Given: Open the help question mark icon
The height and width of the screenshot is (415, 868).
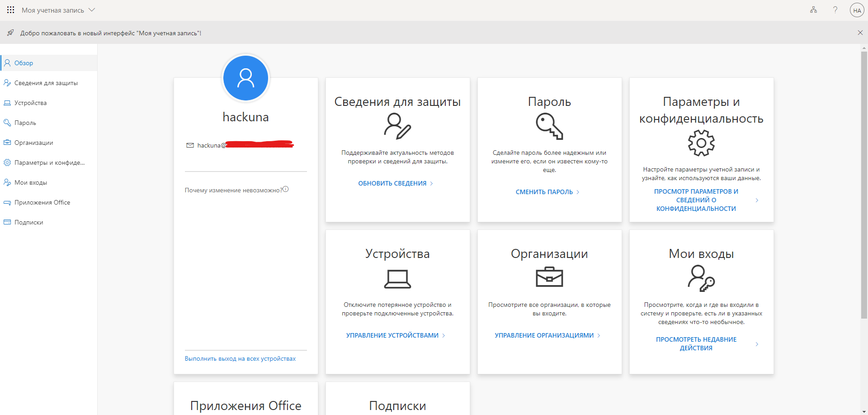Looking at the screenshot, I should 835,10.
